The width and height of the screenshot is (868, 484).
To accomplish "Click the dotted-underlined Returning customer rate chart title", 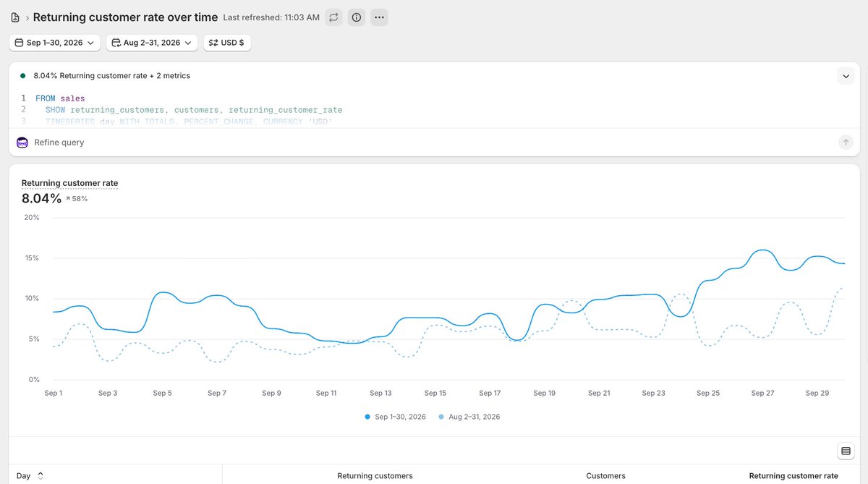I will 69,183.
